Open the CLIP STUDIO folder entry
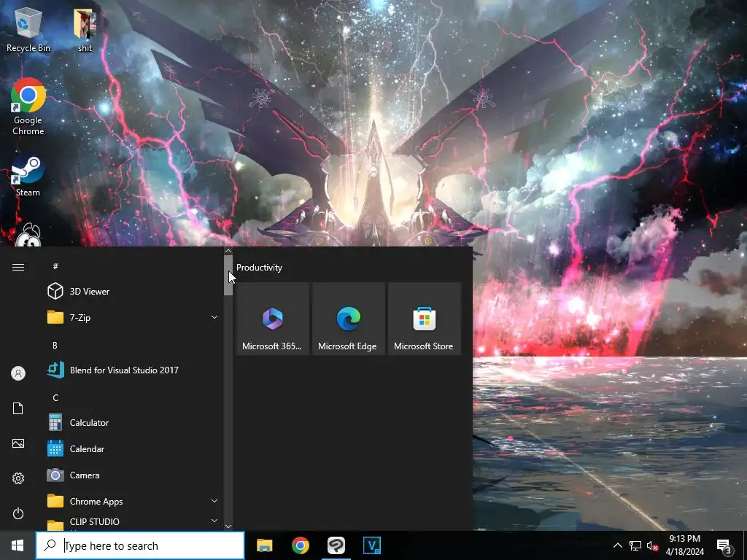 (133, 522)
